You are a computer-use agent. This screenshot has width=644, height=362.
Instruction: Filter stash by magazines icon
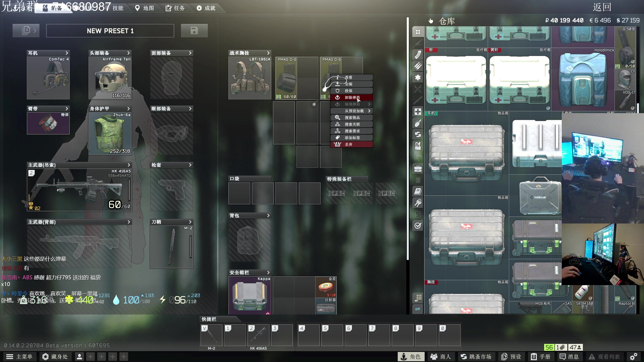[x=418, y=55]
